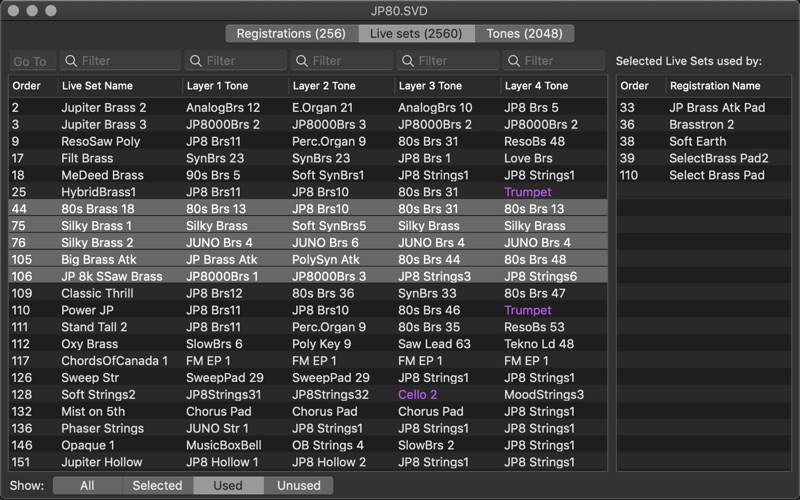Switch to the Registrations (256) tab
The width and height of the screenshot is (800, 500).
click(x=292, y=34)
